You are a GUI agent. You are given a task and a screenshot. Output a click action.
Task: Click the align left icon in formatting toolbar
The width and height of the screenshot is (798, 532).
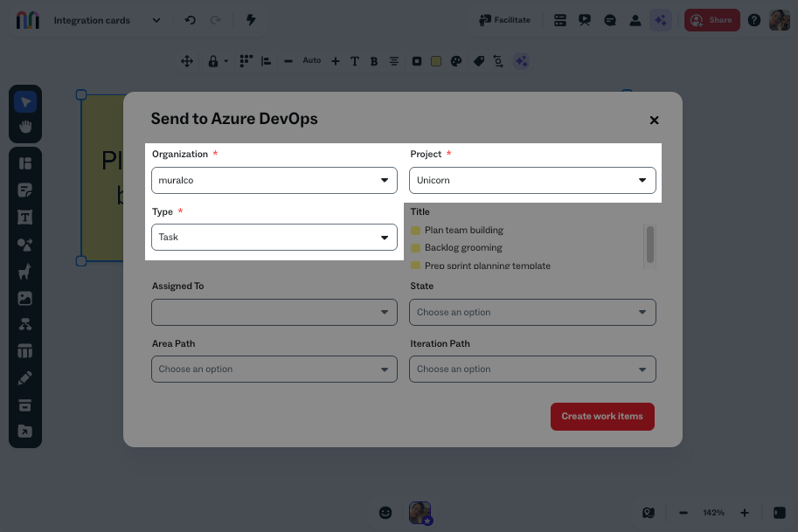click(267, 61)
